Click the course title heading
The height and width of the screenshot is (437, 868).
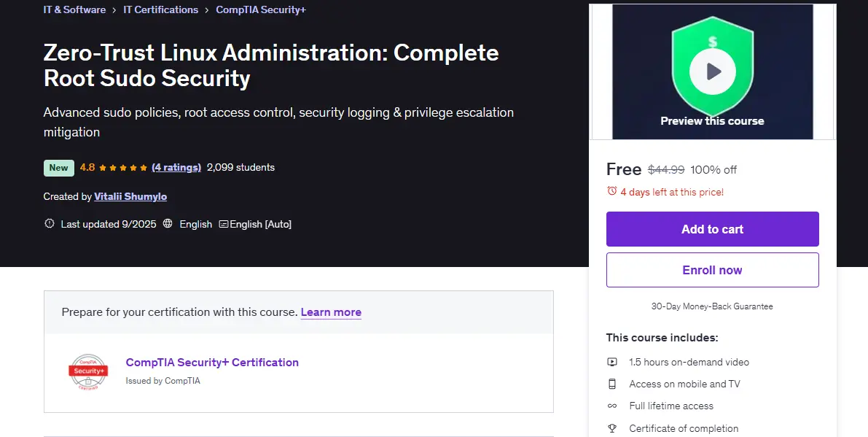point(271,65)
